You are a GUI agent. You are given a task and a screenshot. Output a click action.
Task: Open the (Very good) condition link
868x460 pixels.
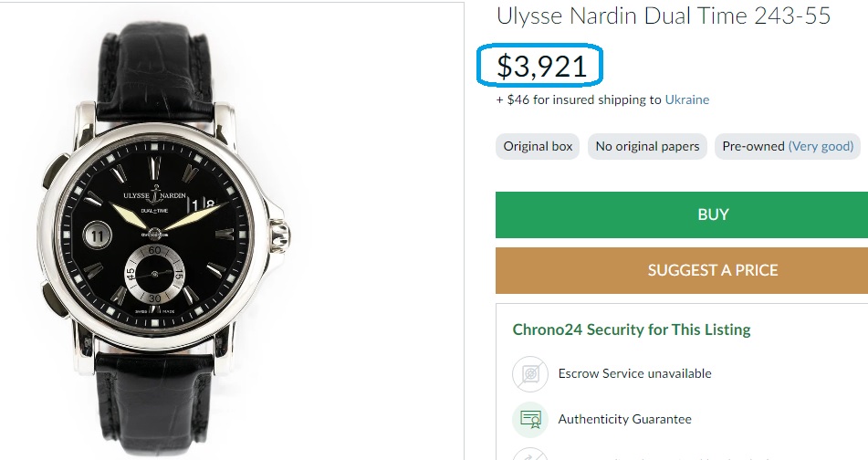point(821,146)
